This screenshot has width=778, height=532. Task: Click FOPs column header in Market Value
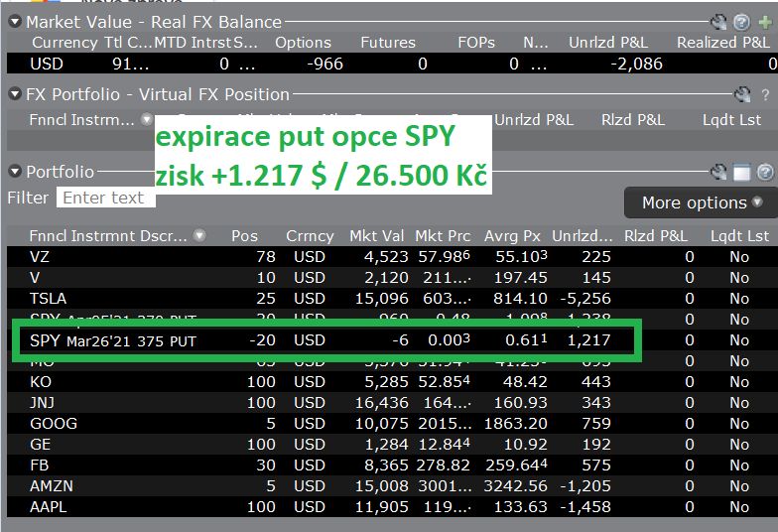[x=476, y=43]
